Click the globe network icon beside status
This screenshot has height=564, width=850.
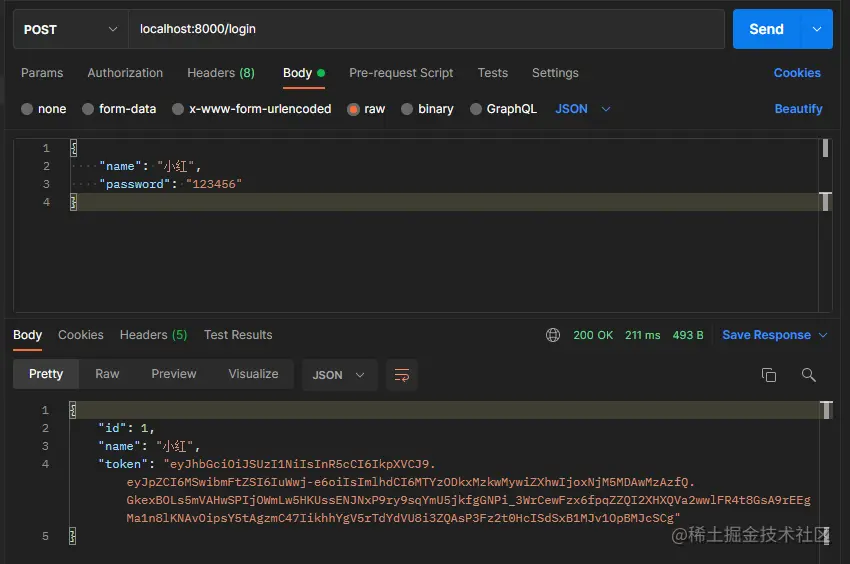pyautogui.click(x=553, y=335)
